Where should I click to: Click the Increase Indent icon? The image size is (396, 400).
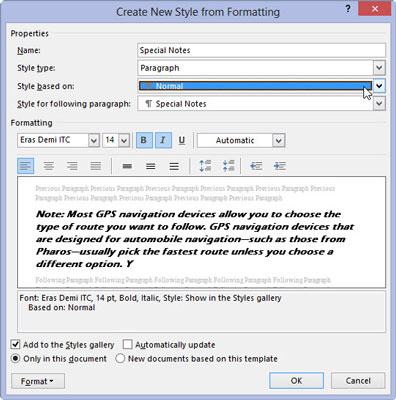(x=279, y=166)
